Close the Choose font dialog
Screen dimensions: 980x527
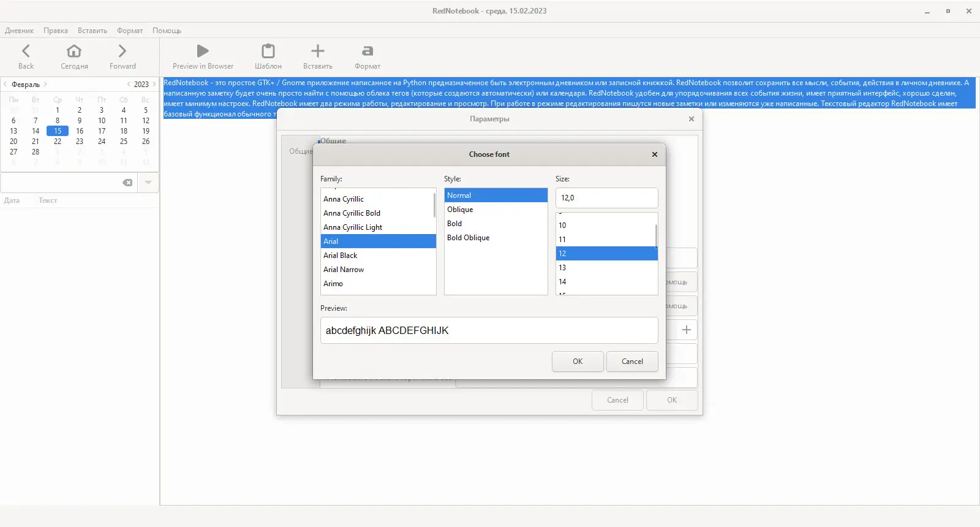tap(655, 154)
